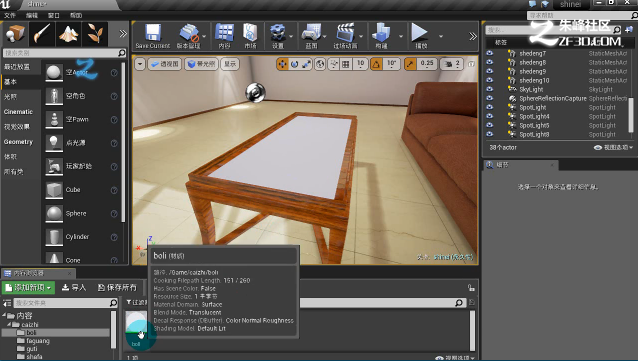Select the scale gizmo tool
Screen dimensions: 638x361
306,64
